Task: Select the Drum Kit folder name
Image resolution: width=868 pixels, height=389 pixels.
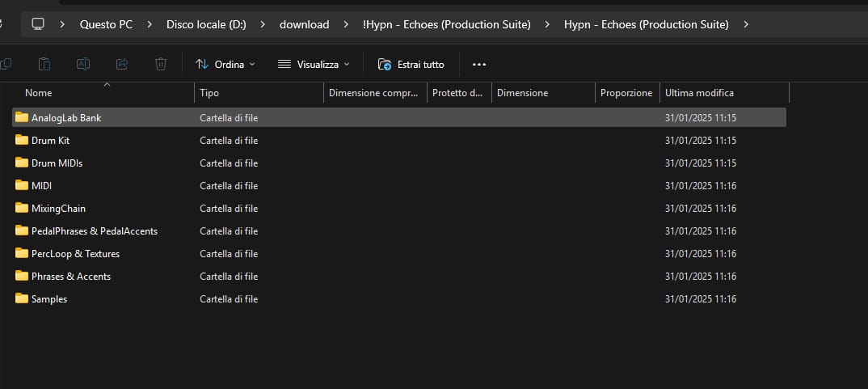Action: point(50,140)
